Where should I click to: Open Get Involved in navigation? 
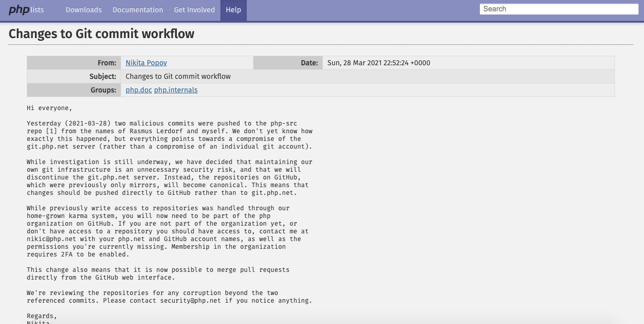coord(195,10)
